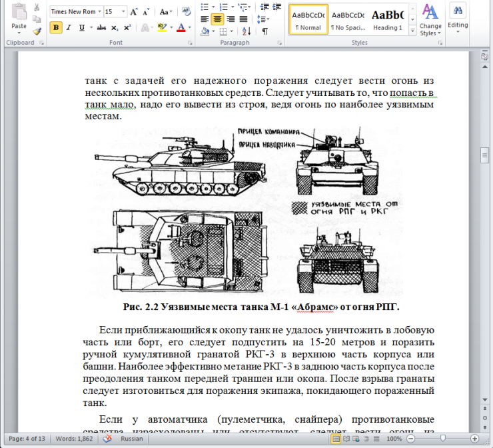Open the font size dropdown
The image size is (493, 448).
(x=123, y=12)
